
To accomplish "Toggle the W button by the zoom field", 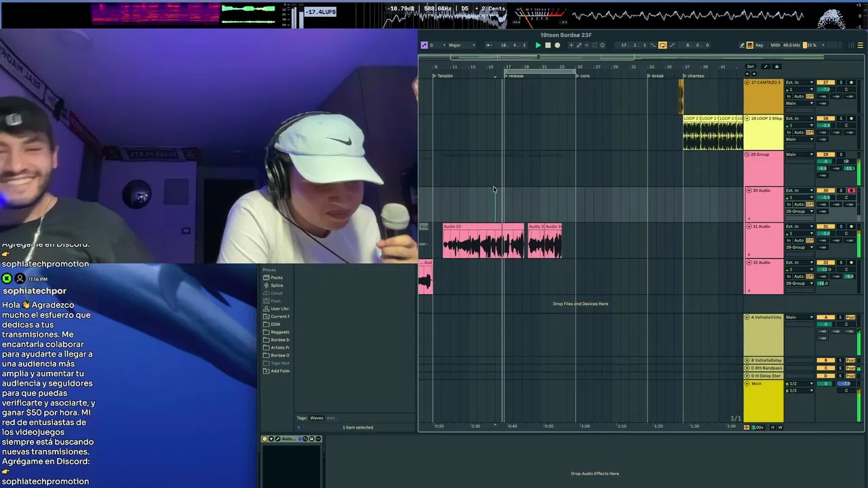I will 780,428.
